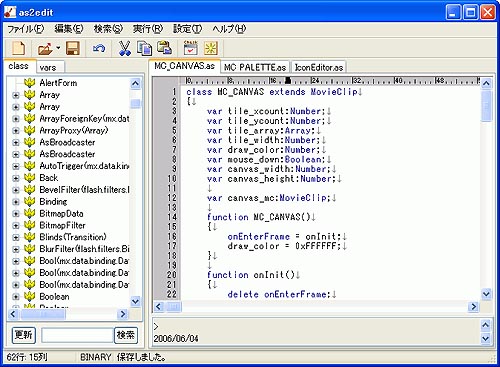Click output pane scroll down arrow

(486, 338)
